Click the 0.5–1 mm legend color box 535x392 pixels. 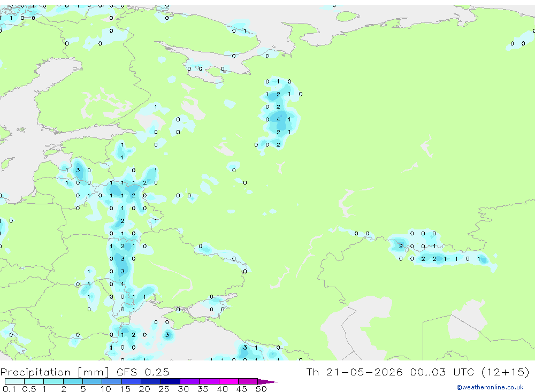click(x=34, y=381)
